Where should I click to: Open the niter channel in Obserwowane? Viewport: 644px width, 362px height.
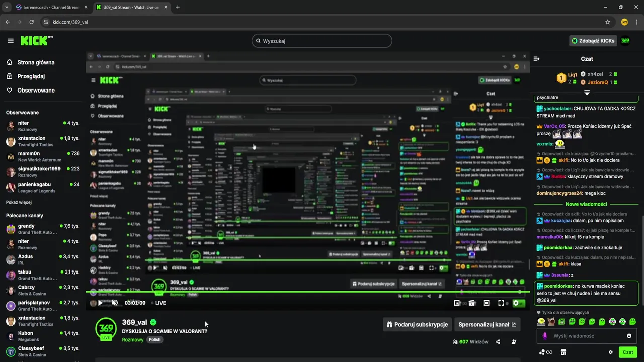point(43,126)
